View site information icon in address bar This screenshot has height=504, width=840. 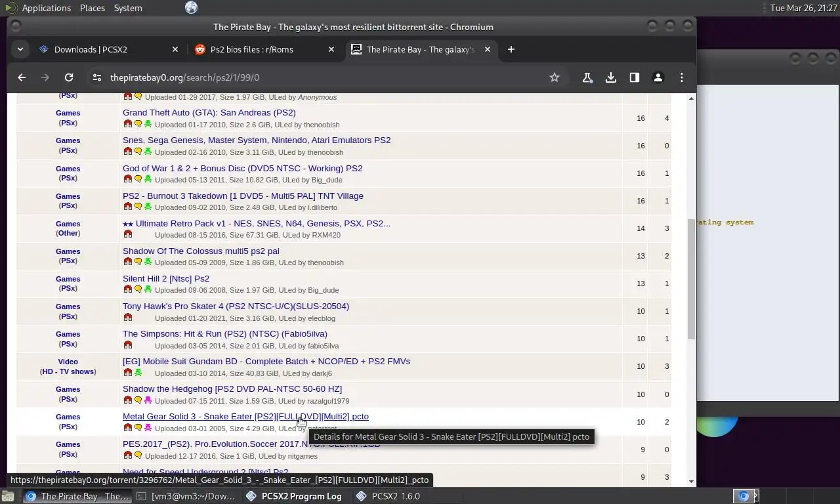(96, 77)
